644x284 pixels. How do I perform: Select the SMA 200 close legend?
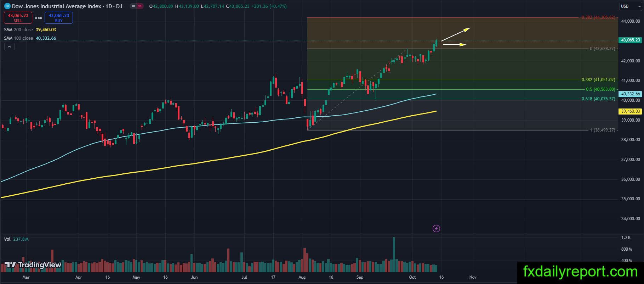30,30
